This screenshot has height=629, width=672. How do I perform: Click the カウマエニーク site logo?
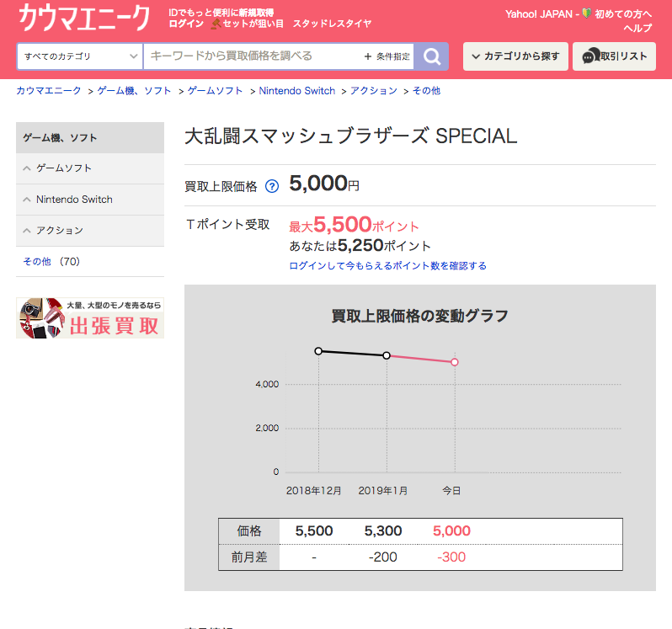tap(84, 18)
